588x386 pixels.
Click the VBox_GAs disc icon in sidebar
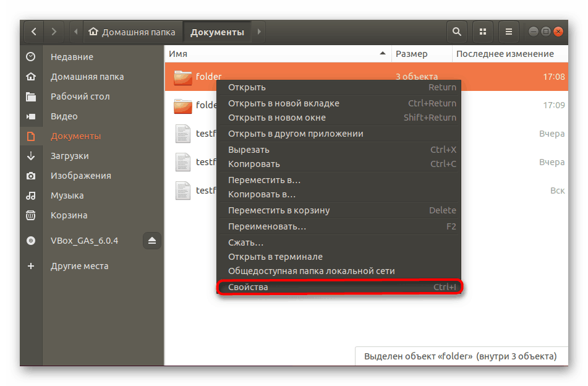click(x=31, y=241)
